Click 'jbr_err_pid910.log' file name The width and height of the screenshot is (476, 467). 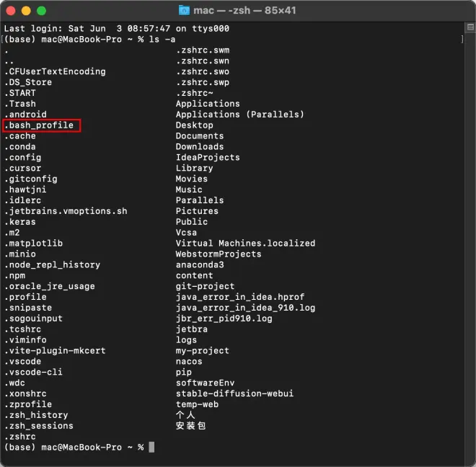pyautogui.click(x=224, y=319)
